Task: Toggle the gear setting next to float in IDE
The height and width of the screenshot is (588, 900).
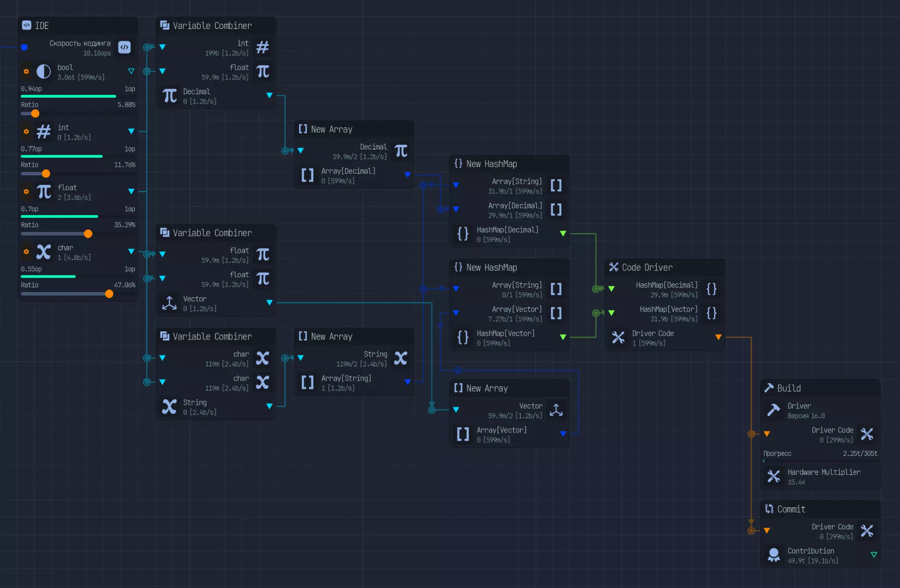Action: pyautogui.click(x=26, y=191)
